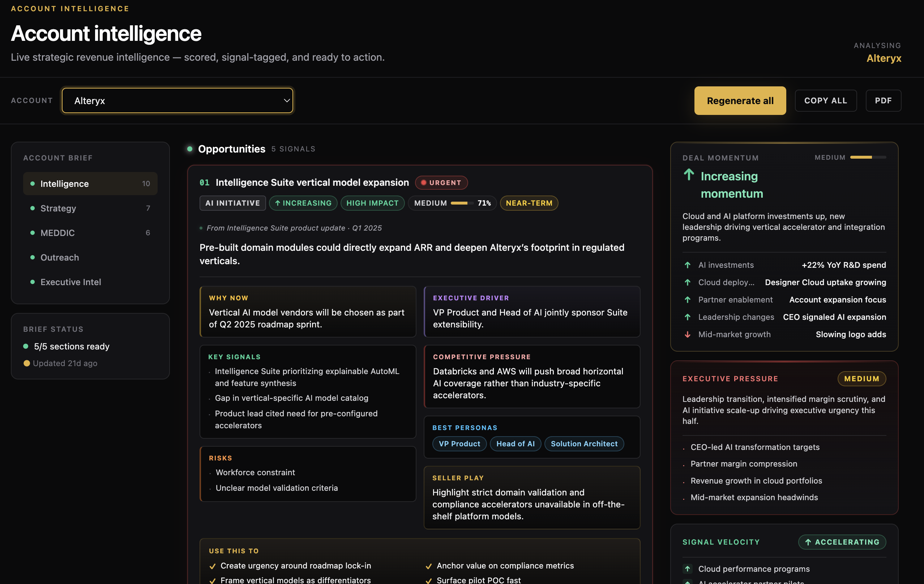The width and height of the screenshot is (924, 584).
Task: Click the green arrow beside Increasing momentum
Action: click(689, 175)
